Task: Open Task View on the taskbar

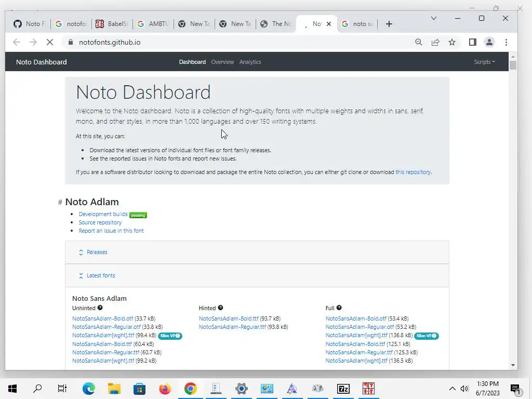Action: point(62,389)
